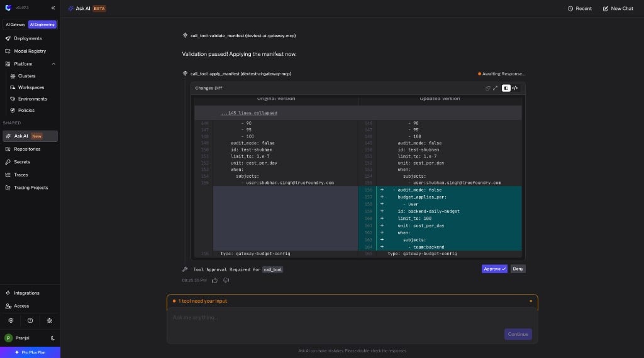Click the added line 'limit_to: 100'
This screenshot has height=358, width=644.
[414, 219]
